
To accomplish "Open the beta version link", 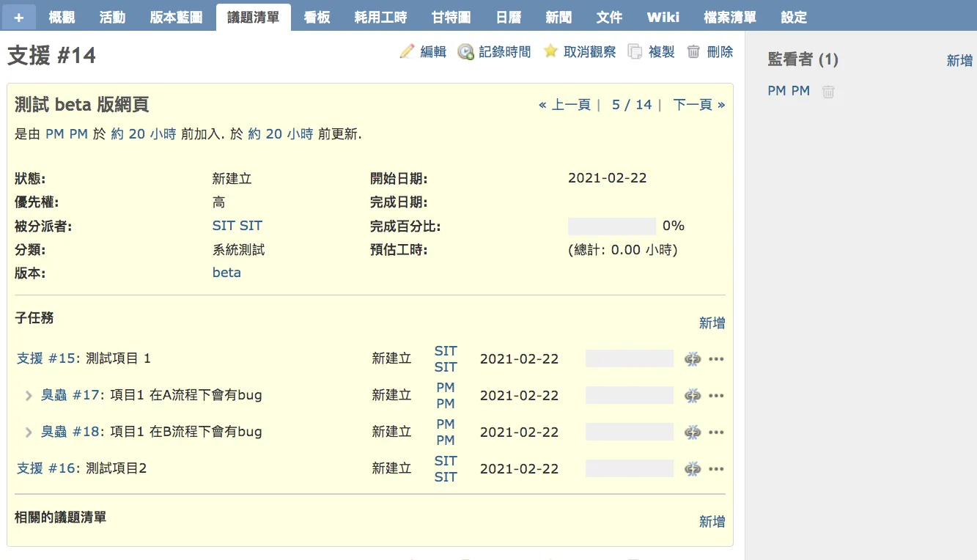I will coord(226,273).
